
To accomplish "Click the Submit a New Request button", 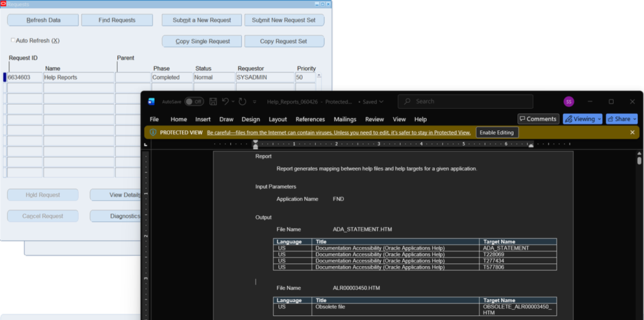I will pos(201,20).
